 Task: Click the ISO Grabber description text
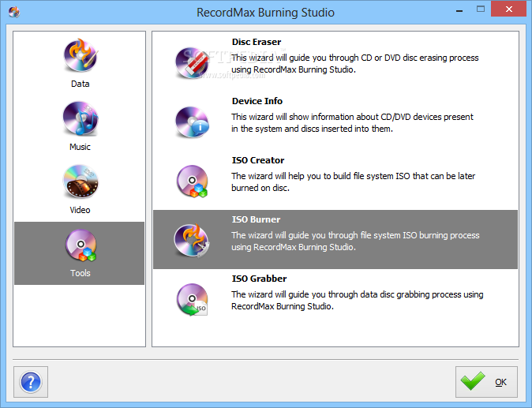tap(358, 300)
